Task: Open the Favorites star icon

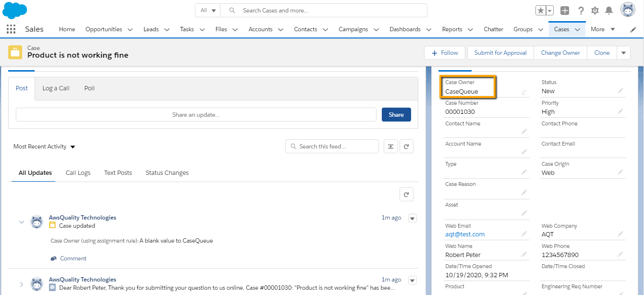Action: pyautogui.click(x=541, y=11)
